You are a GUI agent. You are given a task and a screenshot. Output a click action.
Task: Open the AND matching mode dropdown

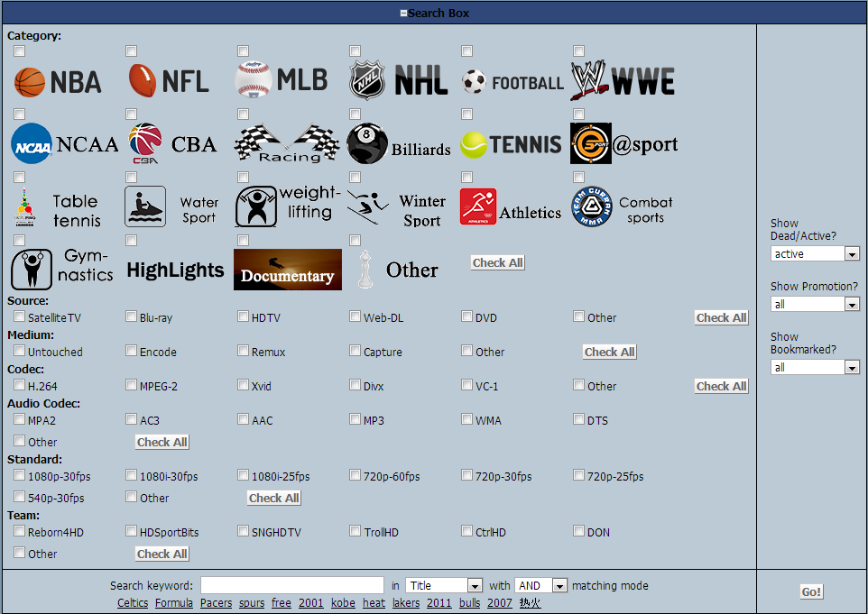pos(540,585)
